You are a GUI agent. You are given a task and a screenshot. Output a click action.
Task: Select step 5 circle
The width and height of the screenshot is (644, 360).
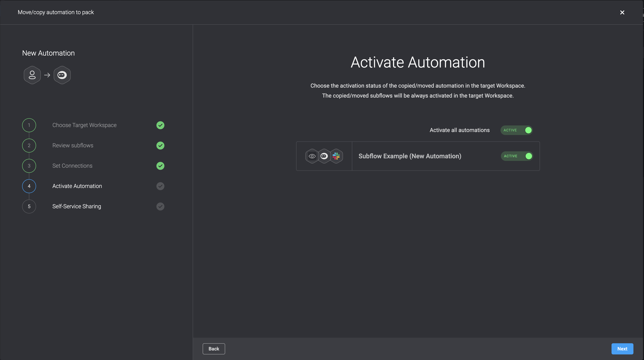click(x=29, y=206)
